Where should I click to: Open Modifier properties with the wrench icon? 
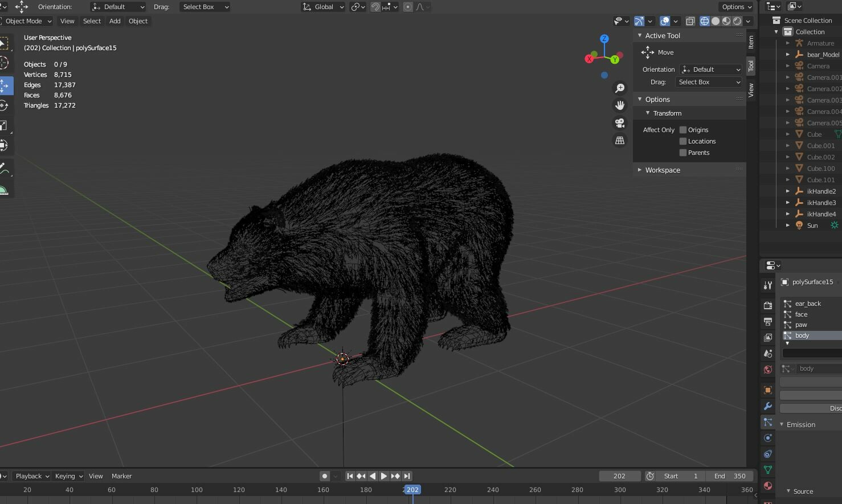(x=767, y=406)
